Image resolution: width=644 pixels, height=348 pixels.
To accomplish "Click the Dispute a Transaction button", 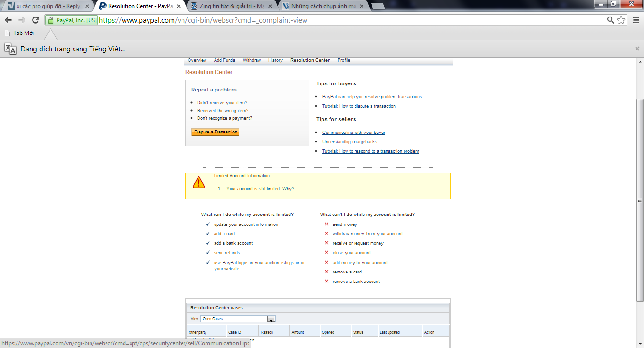I will [215, 132].
